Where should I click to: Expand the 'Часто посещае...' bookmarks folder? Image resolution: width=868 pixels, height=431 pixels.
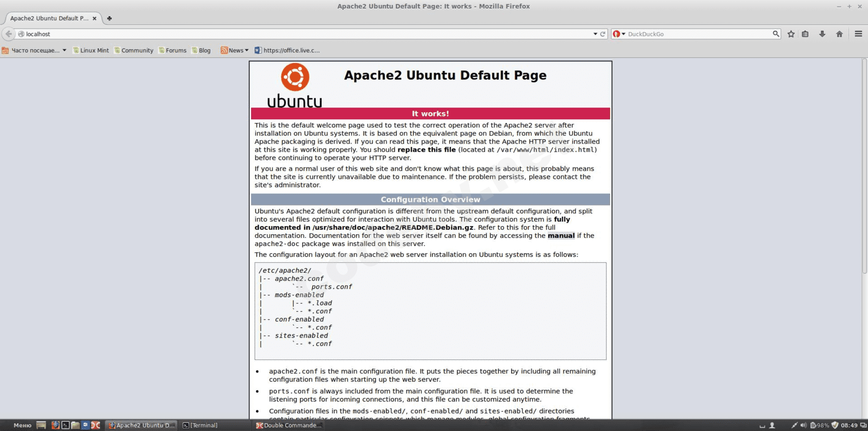pyautogui.click(x=34, y=50)
